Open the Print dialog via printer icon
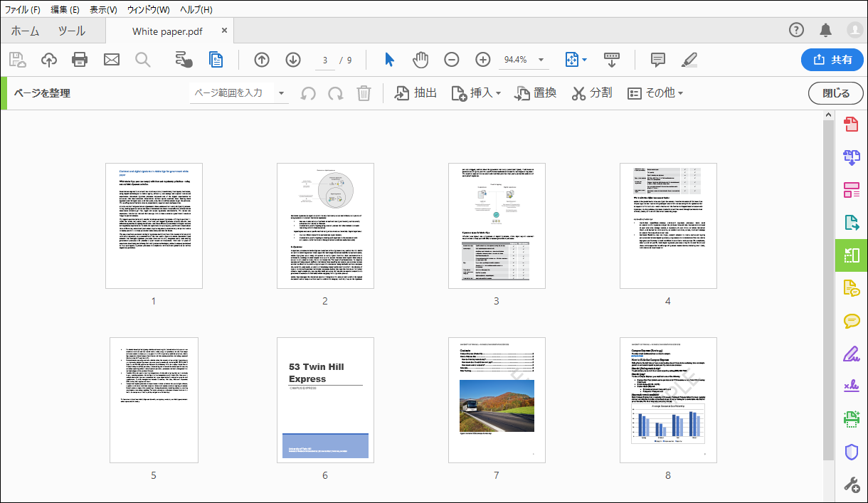This screenshot has height=503, width=868. coord(80,60)
